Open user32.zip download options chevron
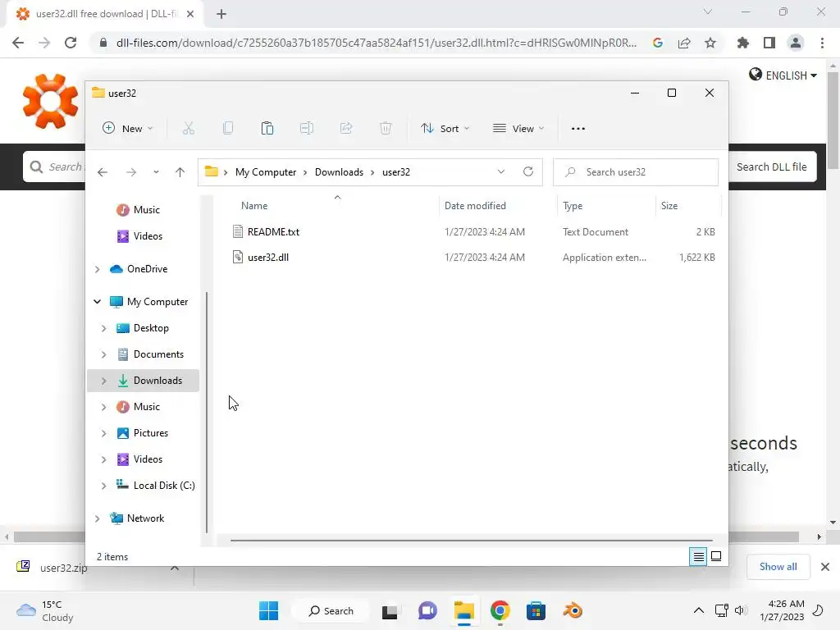This screenshot has width=840, height=630. coord(175,568)
